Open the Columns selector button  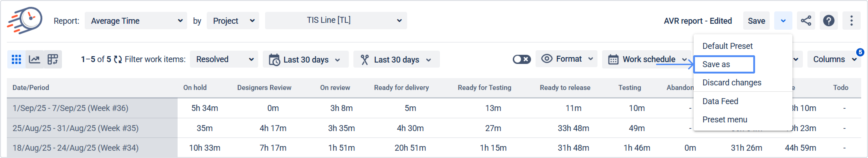pyautogui.click(x=834, y=59)
